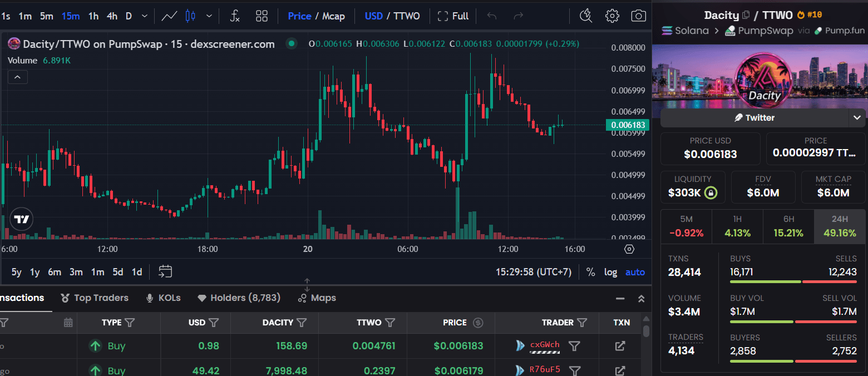Image resolution: width=868 pixels, height=376 pixels.
Task: Open the chart layout grid icon
Action: click(x=262, y=16)
